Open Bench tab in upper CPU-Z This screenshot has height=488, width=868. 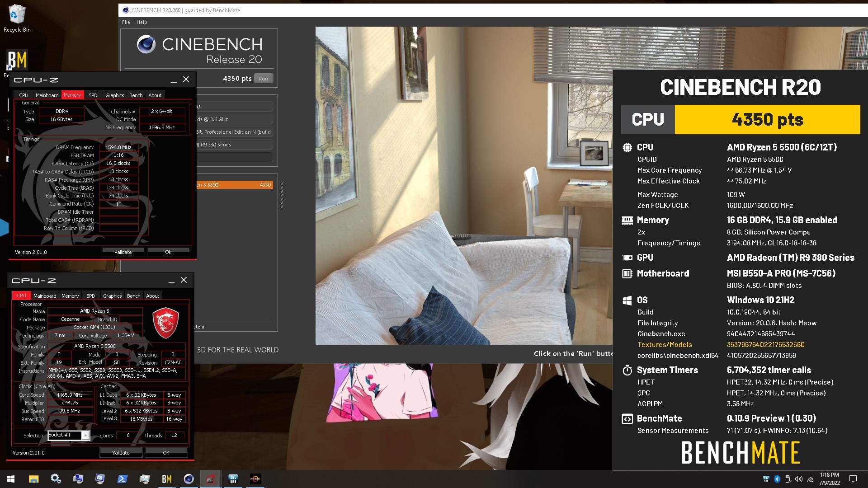point(136,95)
